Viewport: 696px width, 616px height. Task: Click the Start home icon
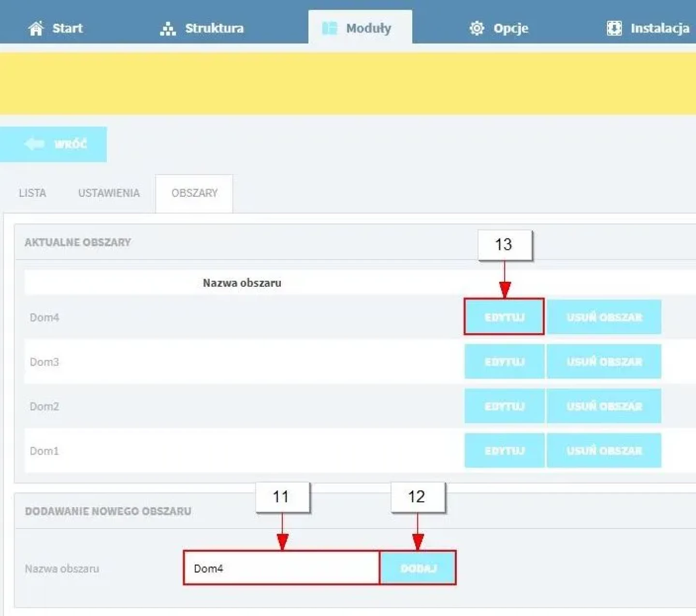click(36, 29)
